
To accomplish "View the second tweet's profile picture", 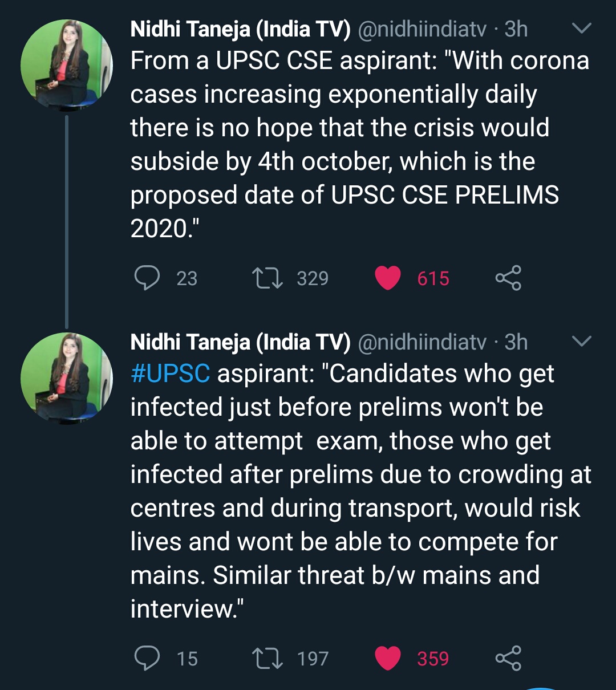I will coord(66,378).
